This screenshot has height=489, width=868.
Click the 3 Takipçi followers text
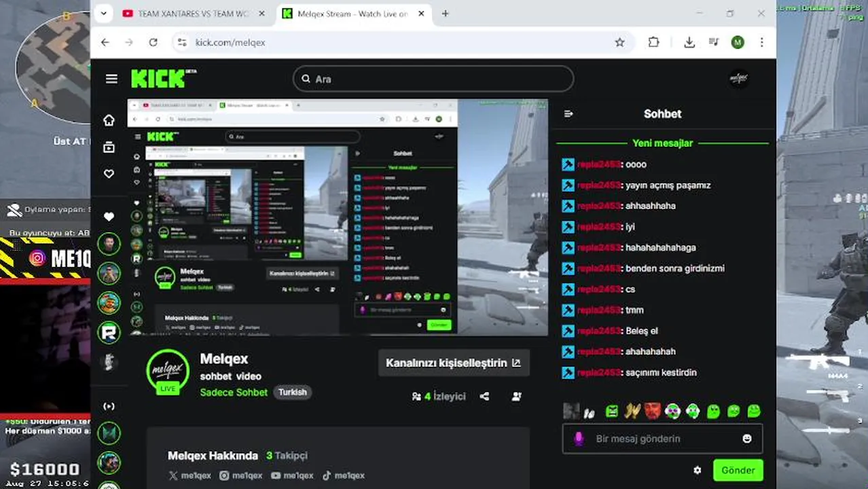[287, 456]
